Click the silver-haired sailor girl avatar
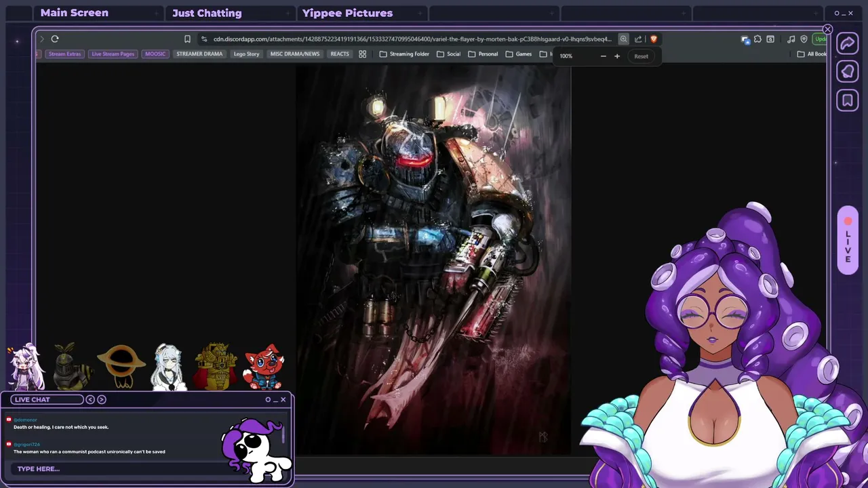Image resolution: width=868 pixels, height=488 pixels. point(167,367)
